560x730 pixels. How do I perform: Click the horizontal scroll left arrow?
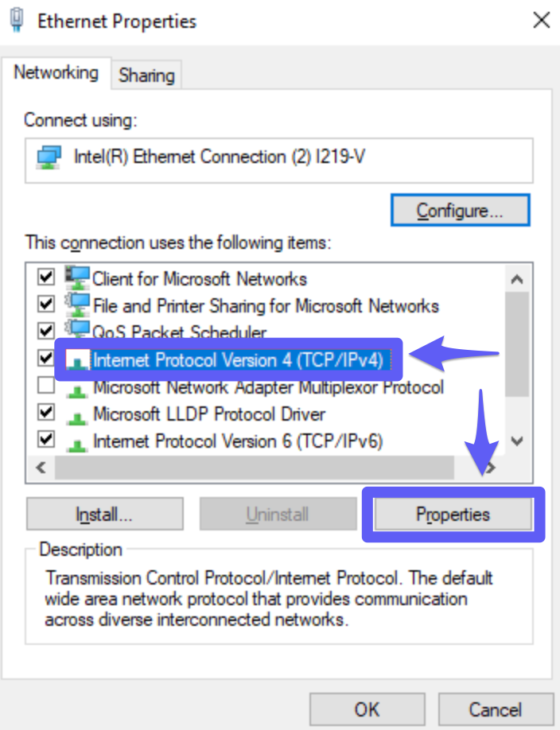point(41,468)
